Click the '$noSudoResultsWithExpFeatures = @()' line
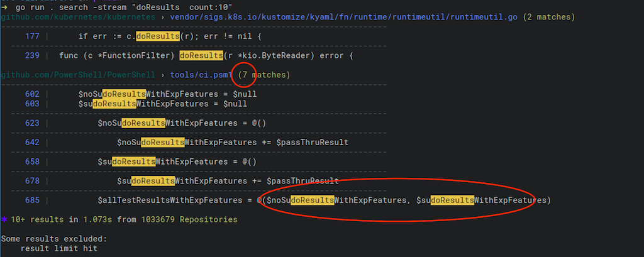644x257 pixels. coord(182,123)
